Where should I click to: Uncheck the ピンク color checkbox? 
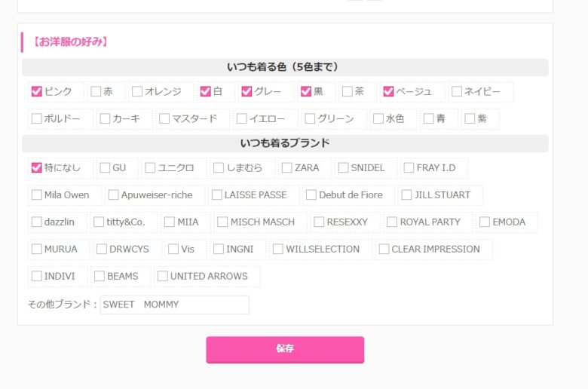click(36, 92)
